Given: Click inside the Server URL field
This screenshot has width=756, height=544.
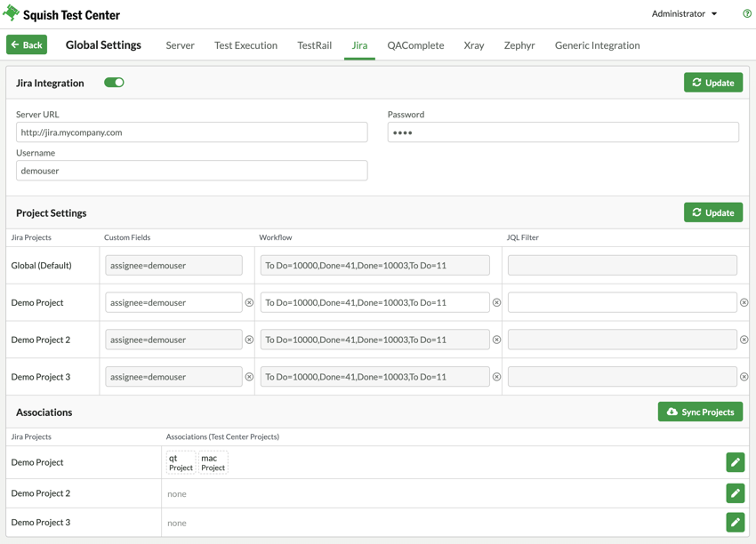Looking at the screenshot, I should 191,132.
